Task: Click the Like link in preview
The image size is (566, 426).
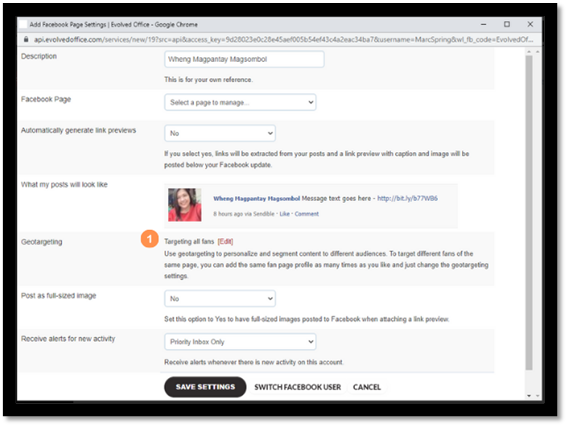Action: click(x=284, y=214)
